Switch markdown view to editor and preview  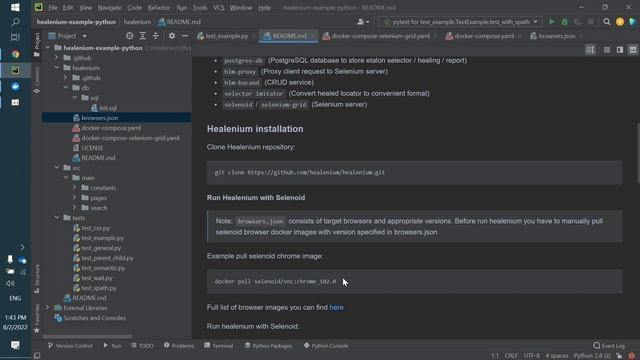click(620, 50)
